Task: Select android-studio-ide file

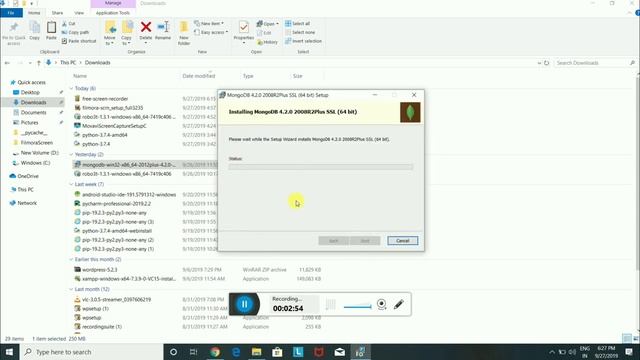Action: pos(129,195)
